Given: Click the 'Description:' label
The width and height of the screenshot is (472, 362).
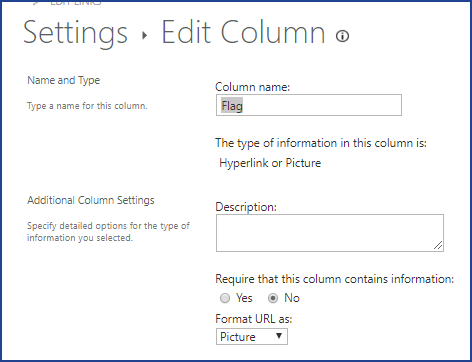Looking at the screenshot, I should click(x=246, y=207).
